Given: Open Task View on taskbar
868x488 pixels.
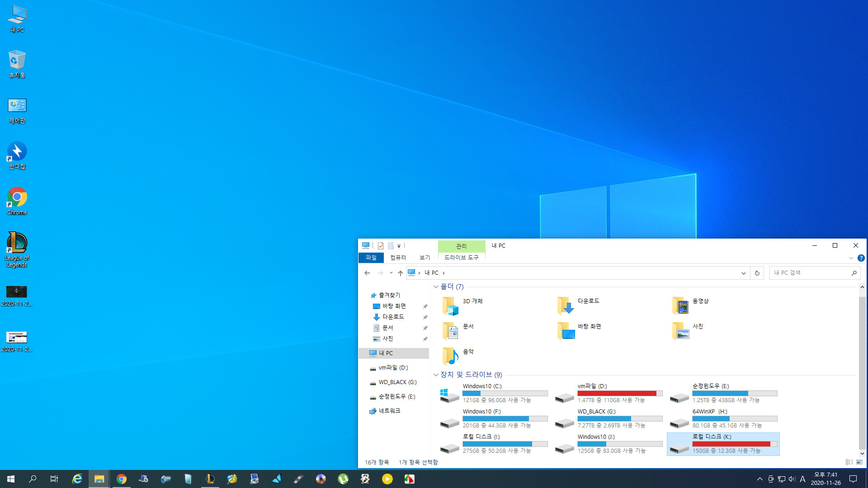Looking at the screenshot, I should point(54,479).
